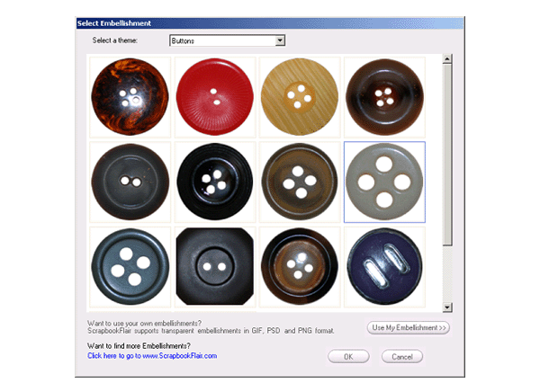
Task: Pick the tan wood-grain button
Action: click(300, 97)
